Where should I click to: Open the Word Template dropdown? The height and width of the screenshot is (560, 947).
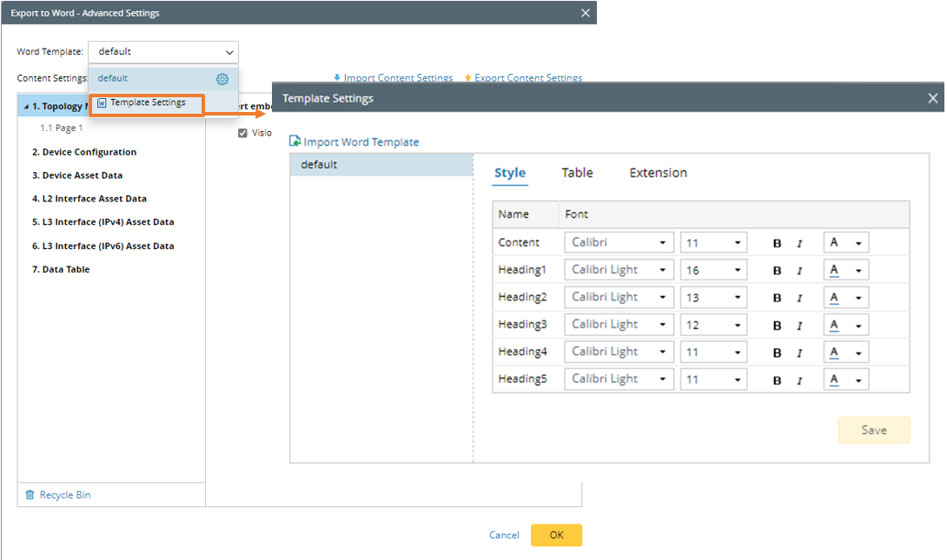point(163,52)
